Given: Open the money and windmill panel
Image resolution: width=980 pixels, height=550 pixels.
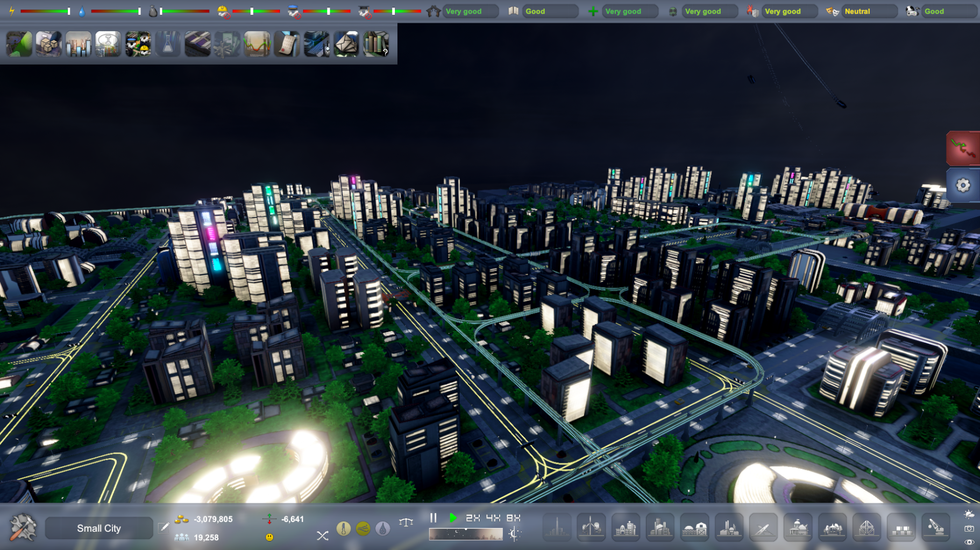Looking at the screenshot, I should pyautogui.click(x=227, y=44).
